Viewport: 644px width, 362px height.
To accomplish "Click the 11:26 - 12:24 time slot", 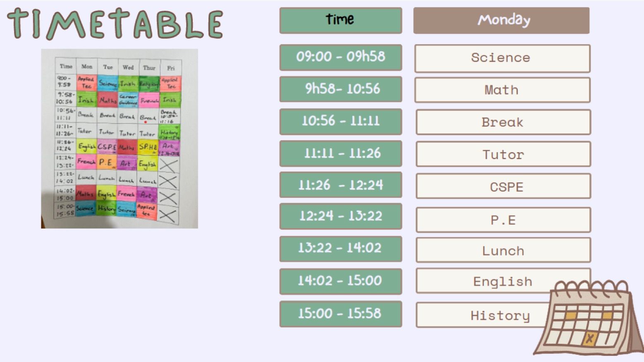I will click(x=340, y=185).
